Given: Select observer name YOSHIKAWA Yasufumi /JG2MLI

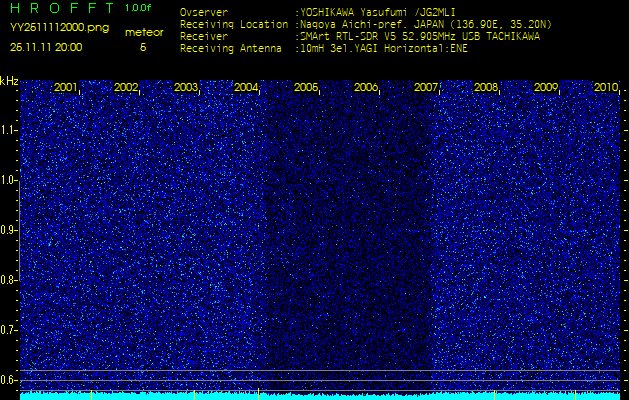Looking at the screenshot, I should coord(377,13).
